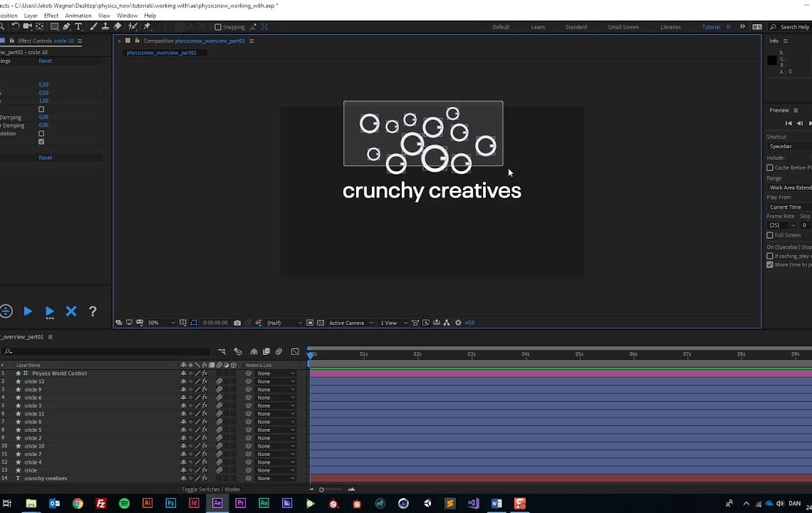Switch to the Tutorial workspace tab

(711, 27)
